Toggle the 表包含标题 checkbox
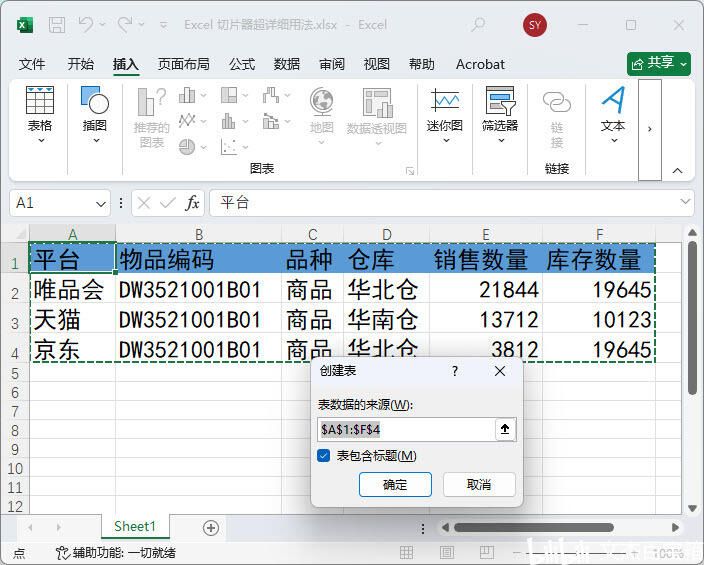 [x=324, y=456]
